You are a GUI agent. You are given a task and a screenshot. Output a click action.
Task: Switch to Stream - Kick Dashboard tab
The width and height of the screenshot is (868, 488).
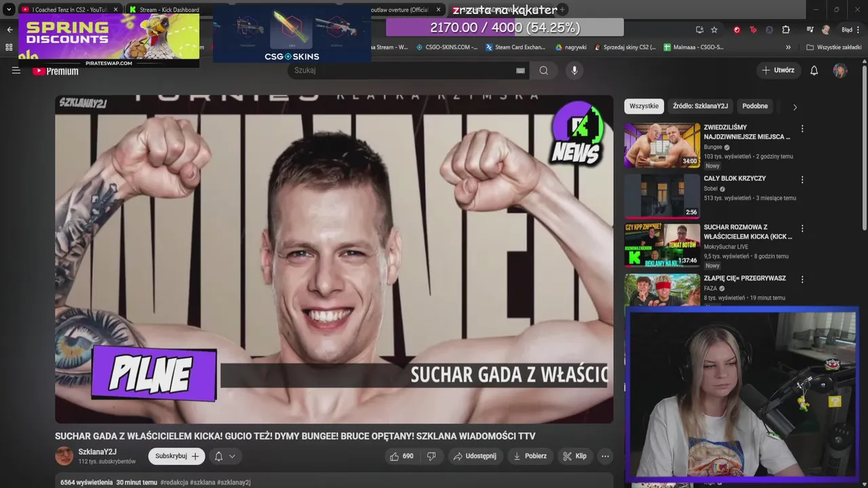164,9
